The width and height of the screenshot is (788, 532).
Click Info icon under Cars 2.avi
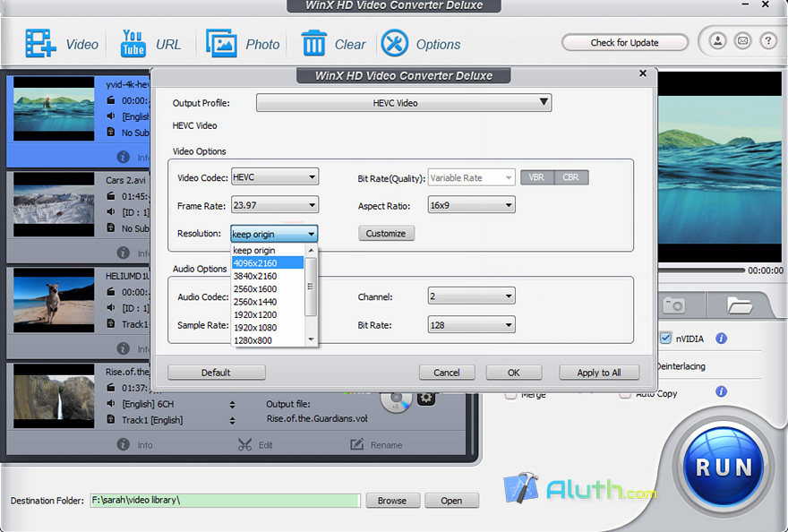[124, 253]
